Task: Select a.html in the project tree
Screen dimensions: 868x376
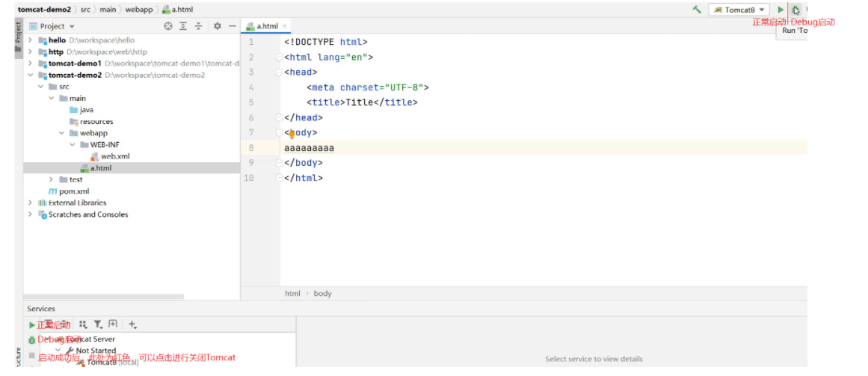Action: (x=96, y=167)
